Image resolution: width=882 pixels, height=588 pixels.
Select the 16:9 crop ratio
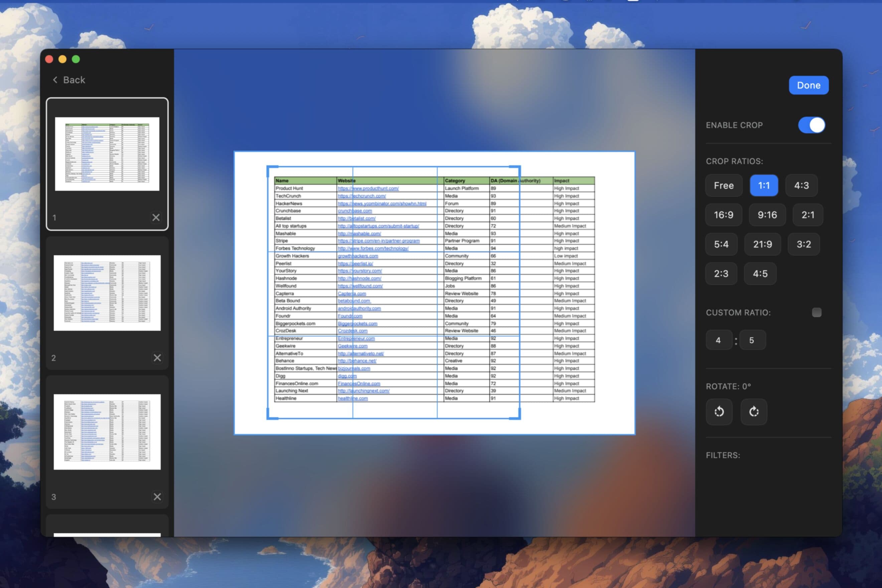point(723,215)
